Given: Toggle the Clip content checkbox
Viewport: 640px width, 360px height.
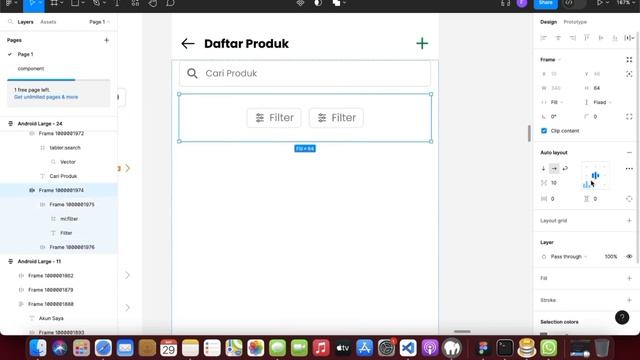Looking at the screenshot, I should (544, 131).
